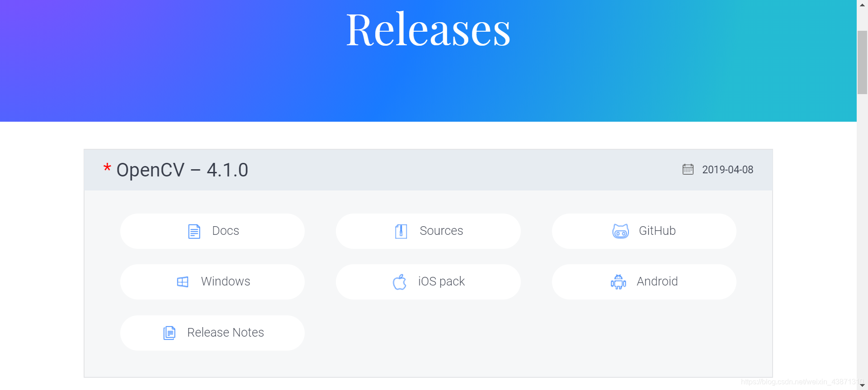Open the Sources download label
Screen dimensions: 868x390
click(x=441, y=231)
